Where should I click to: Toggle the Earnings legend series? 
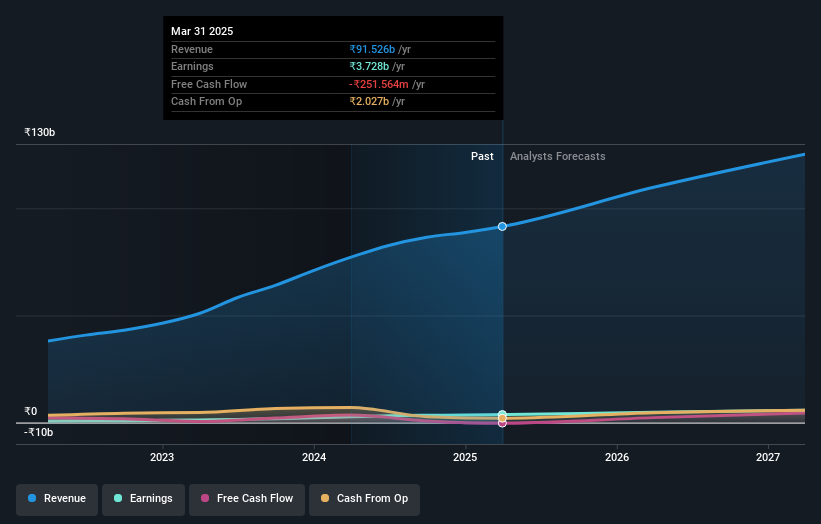[x=143, y=498]
